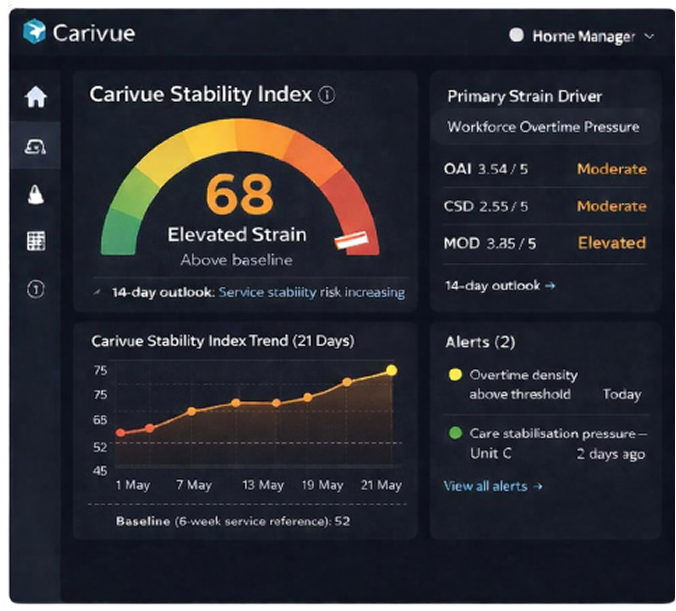The width and height of the screenshot is (676, 611).
Task: Open the grid calendar sidebar icon
Action: (36, 241)
